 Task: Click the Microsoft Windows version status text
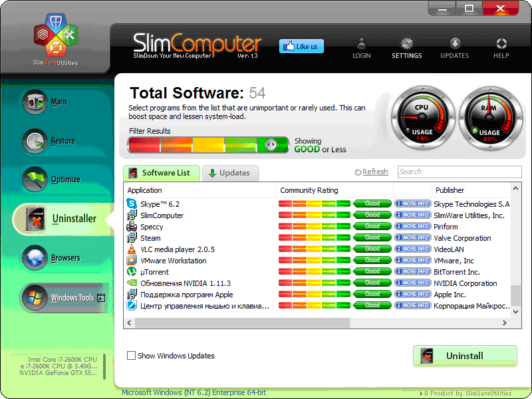(194, 392)
